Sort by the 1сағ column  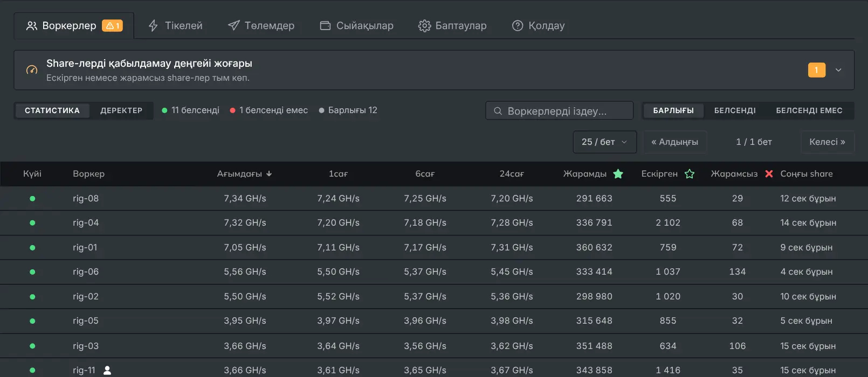338,174
